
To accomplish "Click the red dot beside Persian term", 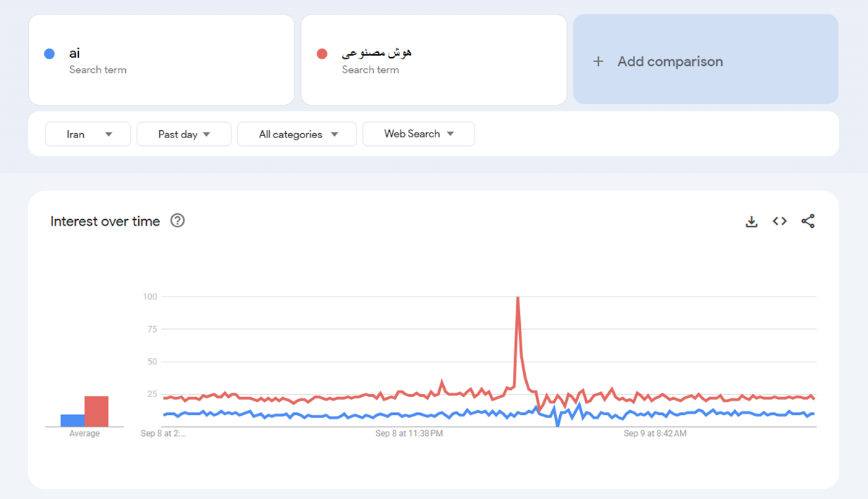I will [x=322, y=54].
